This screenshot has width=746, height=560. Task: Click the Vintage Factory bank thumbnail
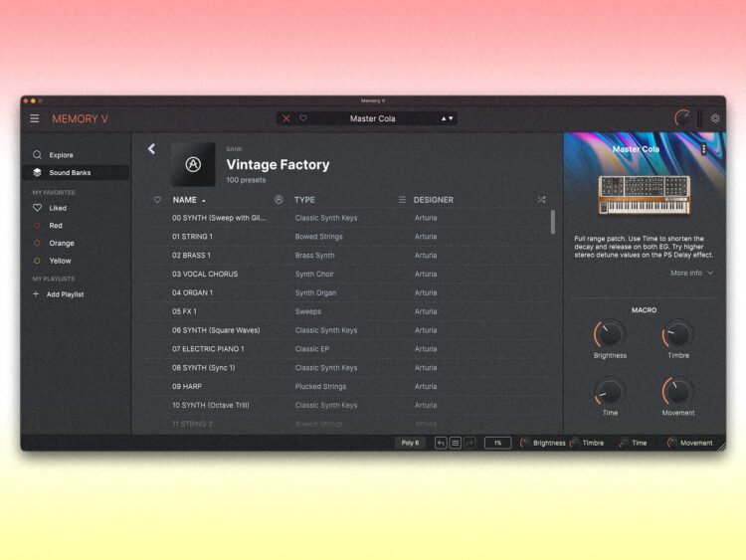193,164
